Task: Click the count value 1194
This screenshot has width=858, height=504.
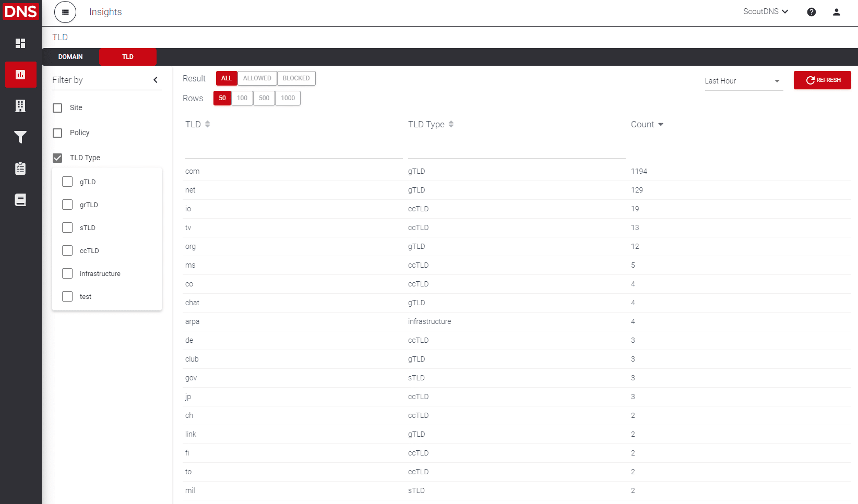Action: (x=639, y=172)
